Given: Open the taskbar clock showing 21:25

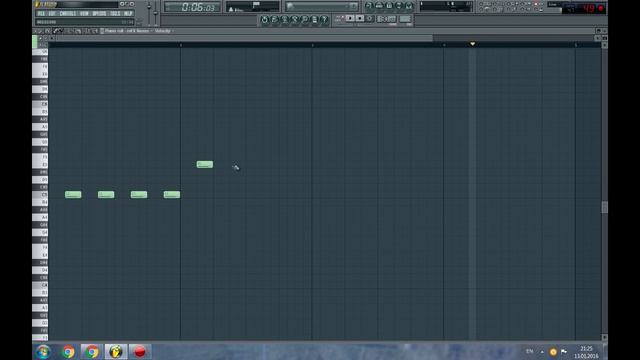Looking at the screenshot, I should click(586, 352).
